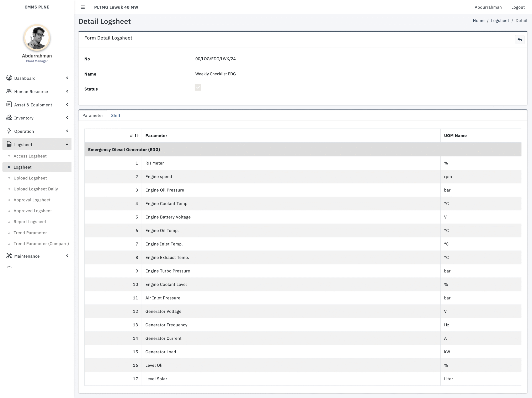Select the Engine Inlet Temp. row

point(303,244)
